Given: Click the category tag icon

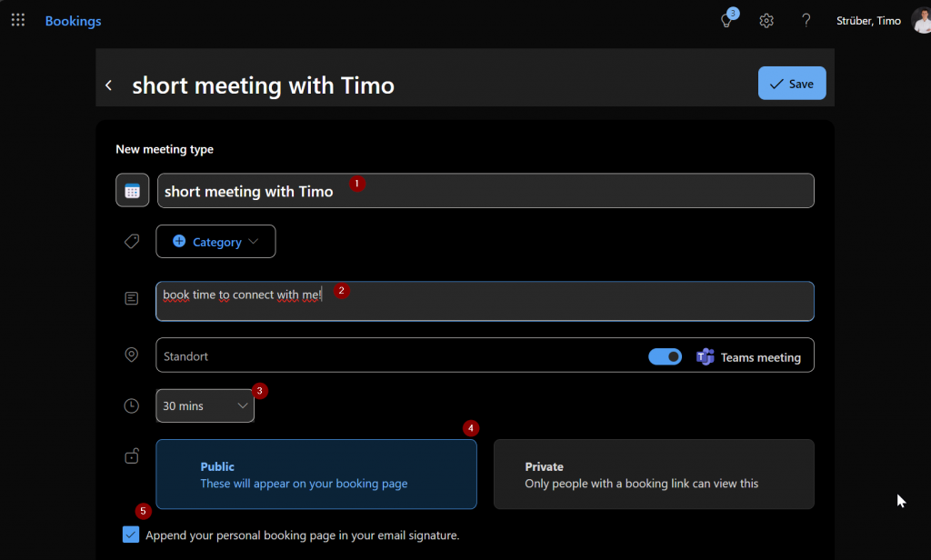Looking at the screenshot, I should (x=132, y=242).
